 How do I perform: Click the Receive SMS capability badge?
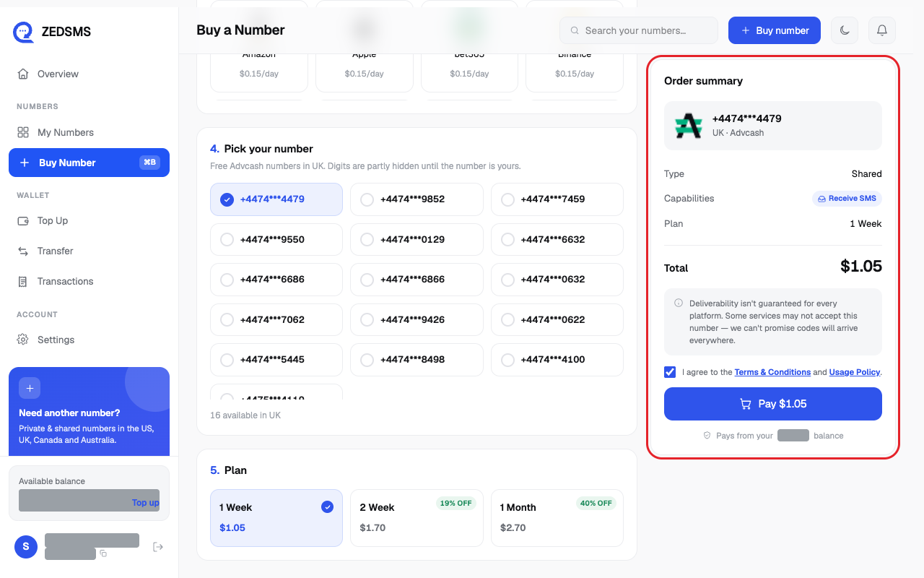pyautogui.click(x=847, y=199)
